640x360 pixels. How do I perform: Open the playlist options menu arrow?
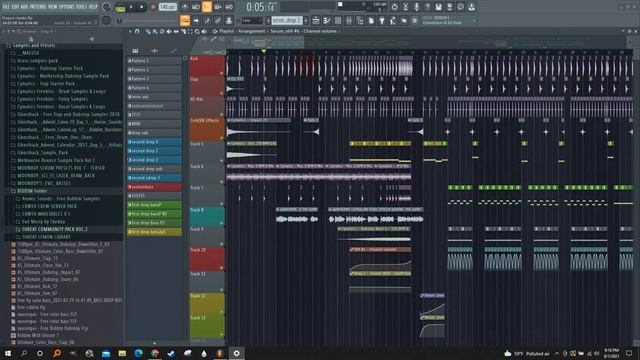coord(130,31)
